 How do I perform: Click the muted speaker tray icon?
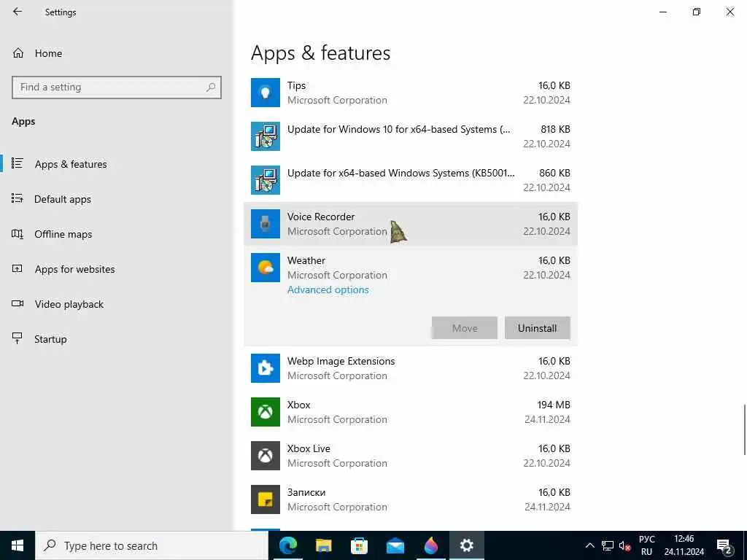coord(624,545)
